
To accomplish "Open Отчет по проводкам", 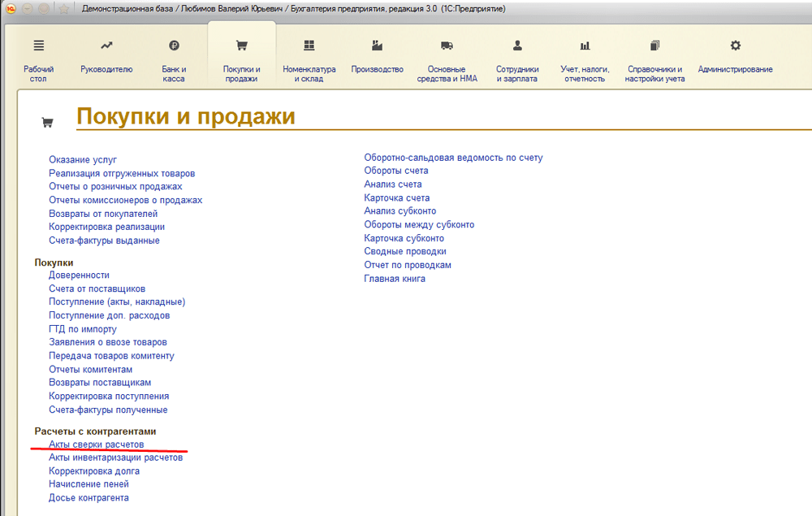I will [x=408, y=265].
